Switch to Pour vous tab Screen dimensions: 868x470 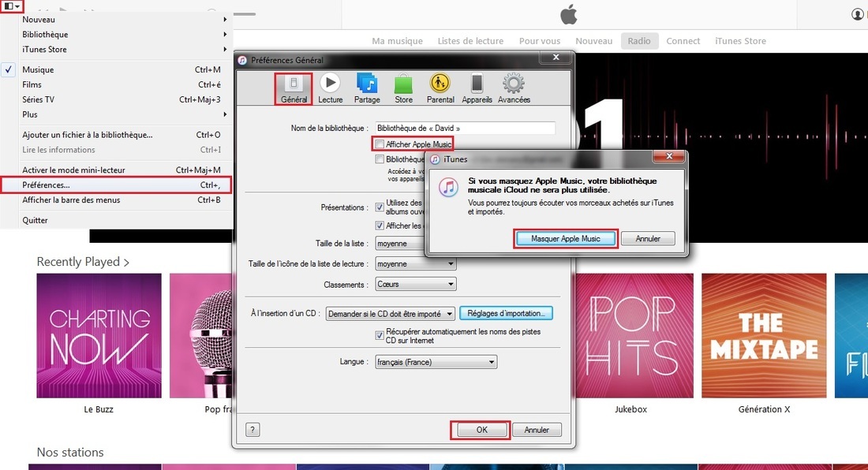(540, 41)
